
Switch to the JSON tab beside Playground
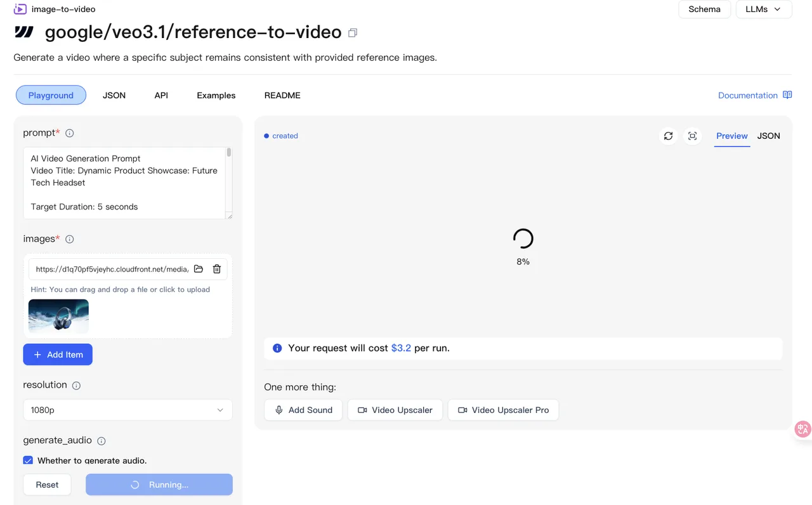tap(114, 95)
